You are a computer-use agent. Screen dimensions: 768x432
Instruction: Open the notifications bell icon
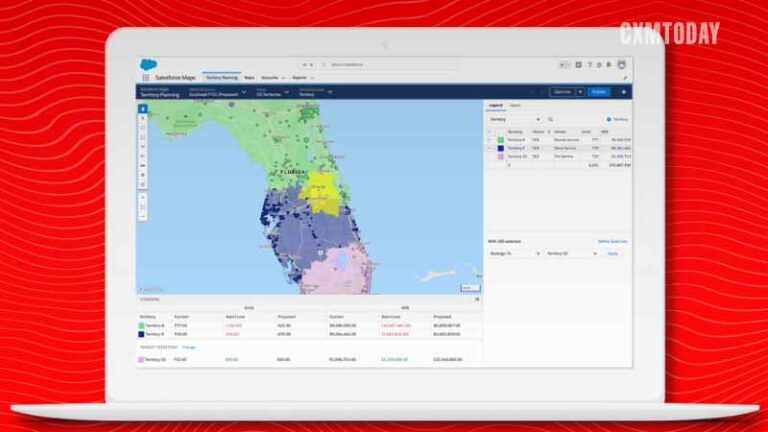click(609, 65)
